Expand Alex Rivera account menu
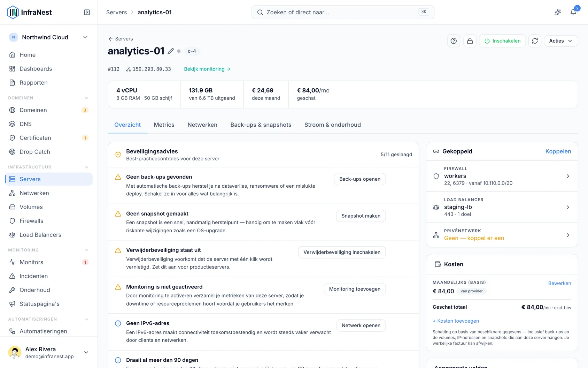 [49, 352]
